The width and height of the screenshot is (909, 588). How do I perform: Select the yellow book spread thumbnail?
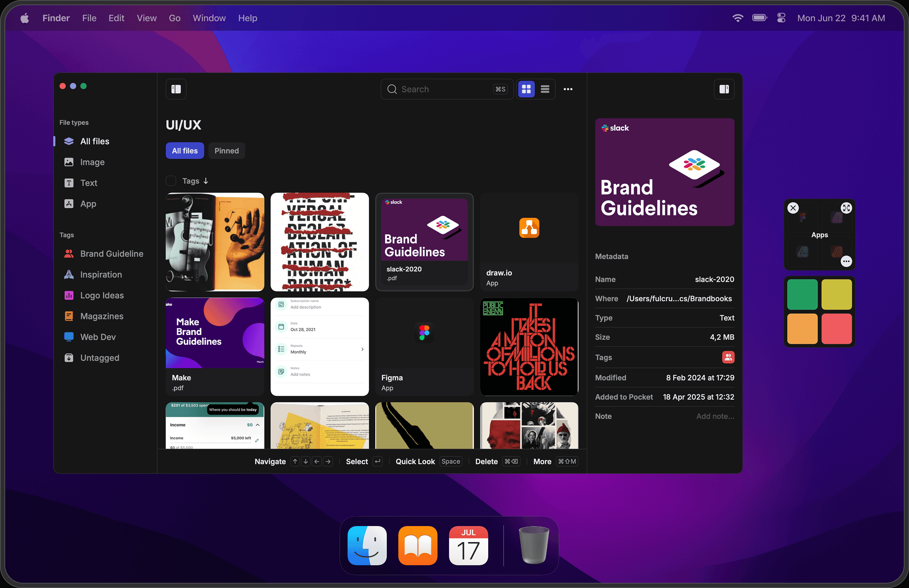click(x=320, y=426)
